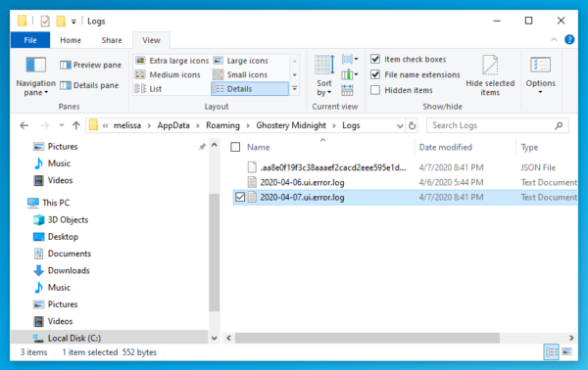Toggle the select all checkbox
The height and width of the screenshot is (370, 588).
pos(235,147)
